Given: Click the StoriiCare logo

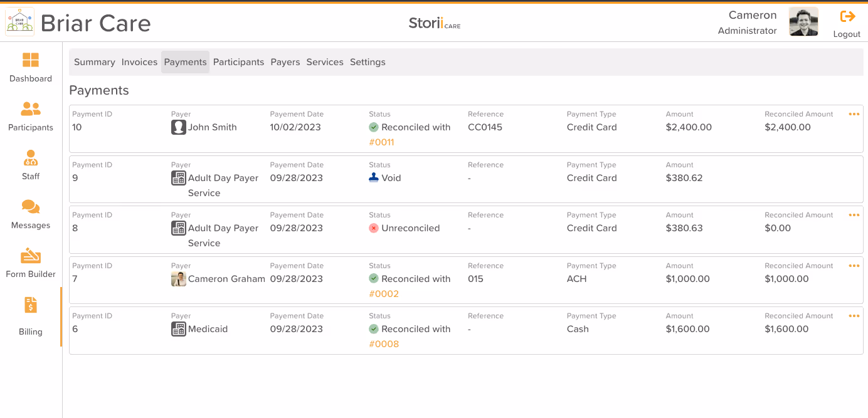Looking at the screenshot, I should 435,24.
